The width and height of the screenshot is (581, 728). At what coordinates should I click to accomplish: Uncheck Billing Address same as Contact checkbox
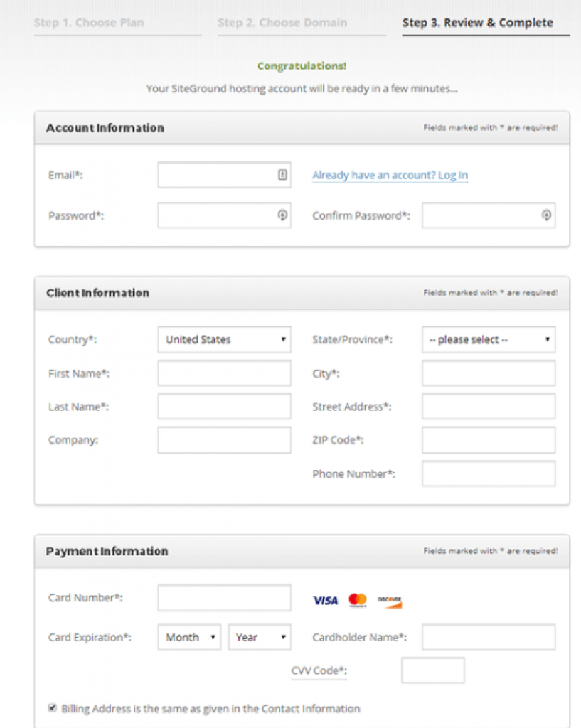(x=53, y=707)
